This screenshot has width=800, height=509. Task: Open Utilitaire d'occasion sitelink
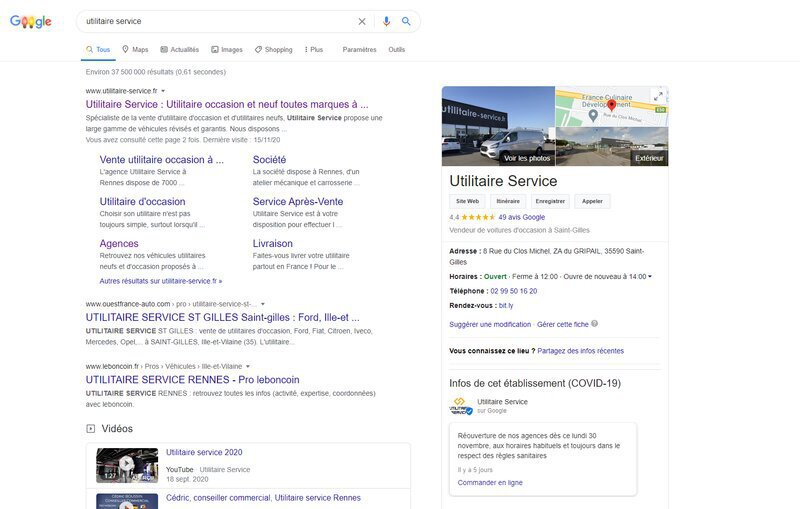pos(142,201)
